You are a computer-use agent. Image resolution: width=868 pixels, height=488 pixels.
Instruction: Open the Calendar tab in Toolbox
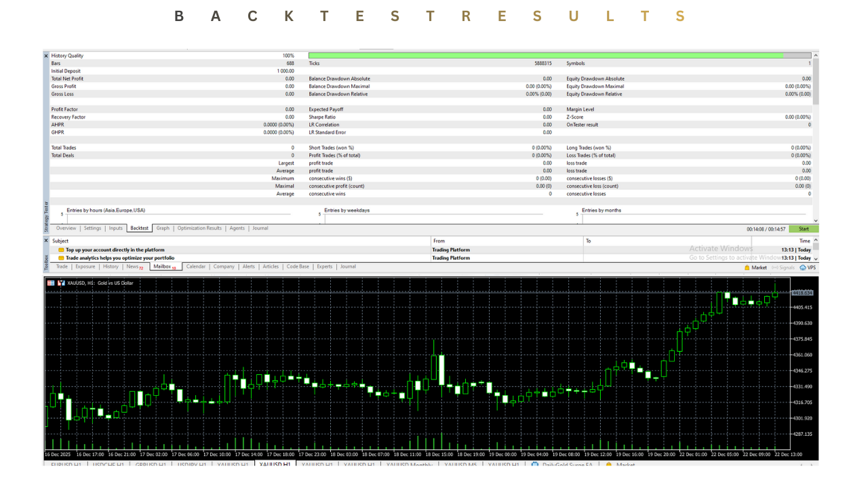pos(196,267)
